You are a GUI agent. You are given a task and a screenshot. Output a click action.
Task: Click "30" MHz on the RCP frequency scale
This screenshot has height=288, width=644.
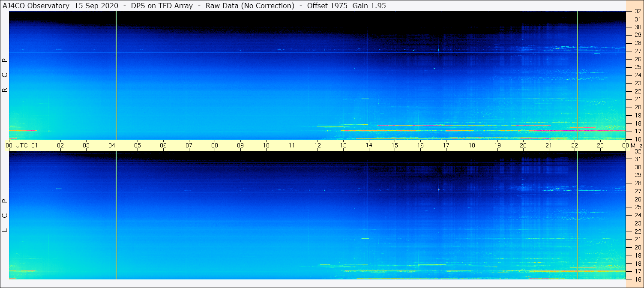[638, 27]
